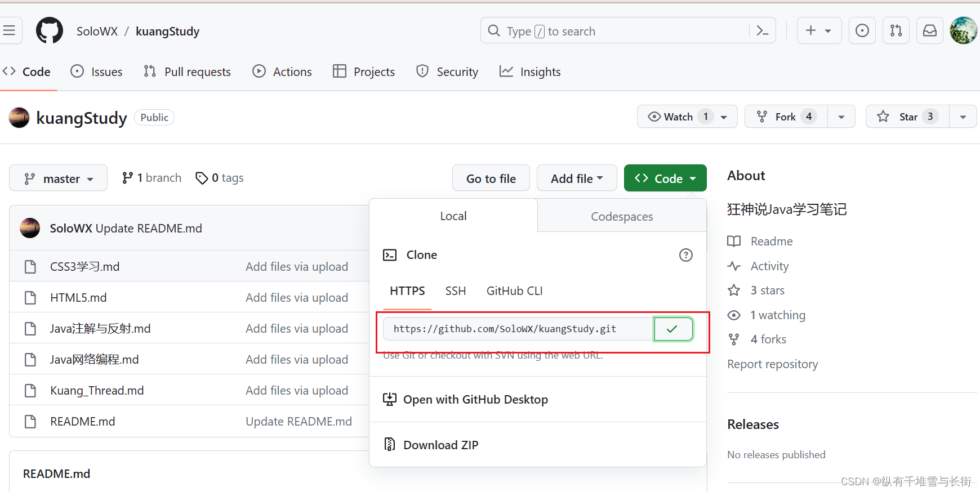
Task: Open the Projects tab
Action: coord(364,72)
